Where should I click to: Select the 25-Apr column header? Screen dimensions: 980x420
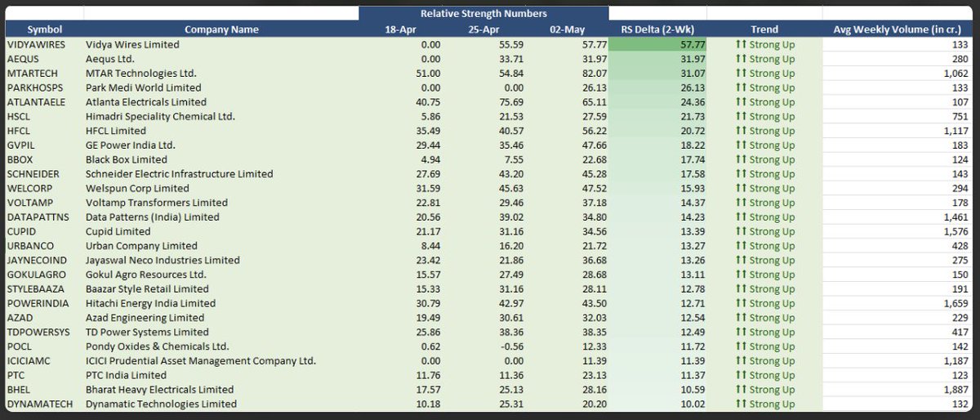pos(483,29)
